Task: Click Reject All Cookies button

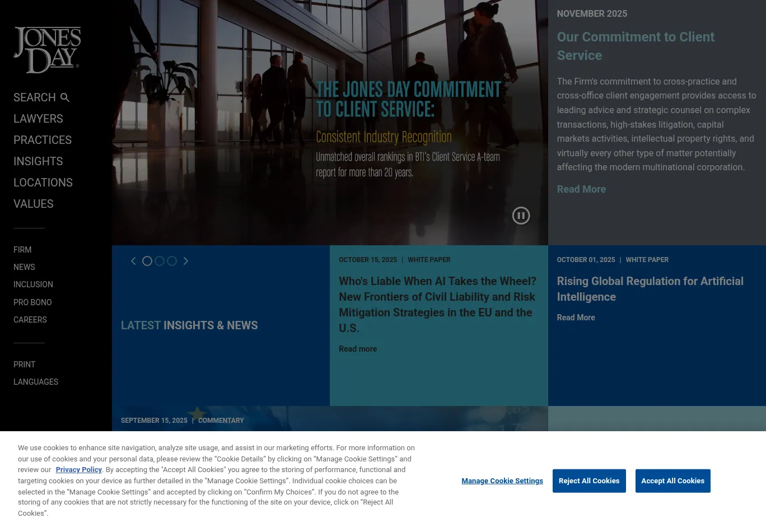Action: tap(589, 481)
